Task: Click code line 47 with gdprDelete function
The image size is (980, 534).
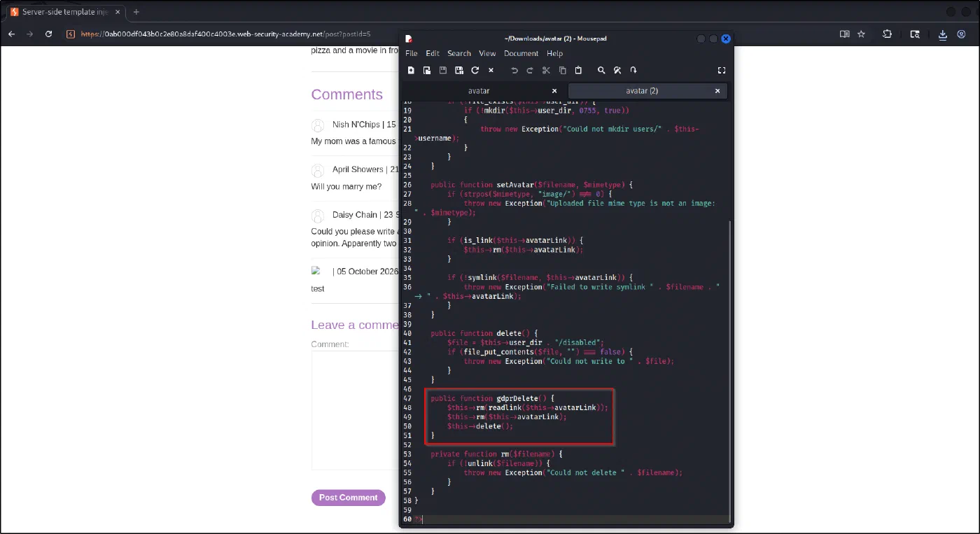Action: pyautogui.click(x=493, y=398)
